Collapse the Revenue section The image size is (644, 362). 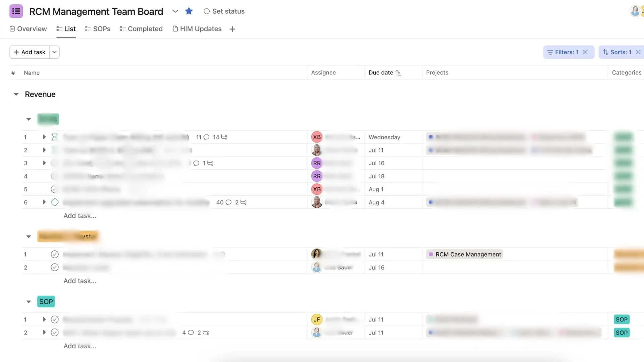click(16, 95)
